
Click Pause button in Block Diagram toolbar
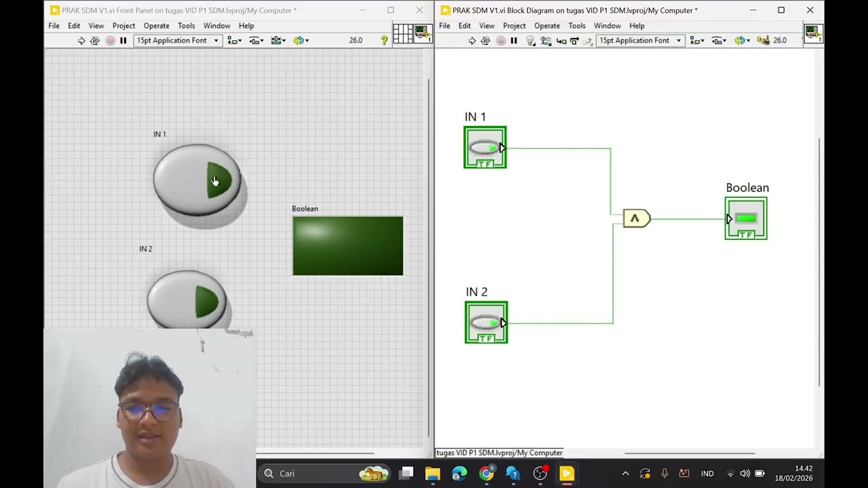point(514,41)
